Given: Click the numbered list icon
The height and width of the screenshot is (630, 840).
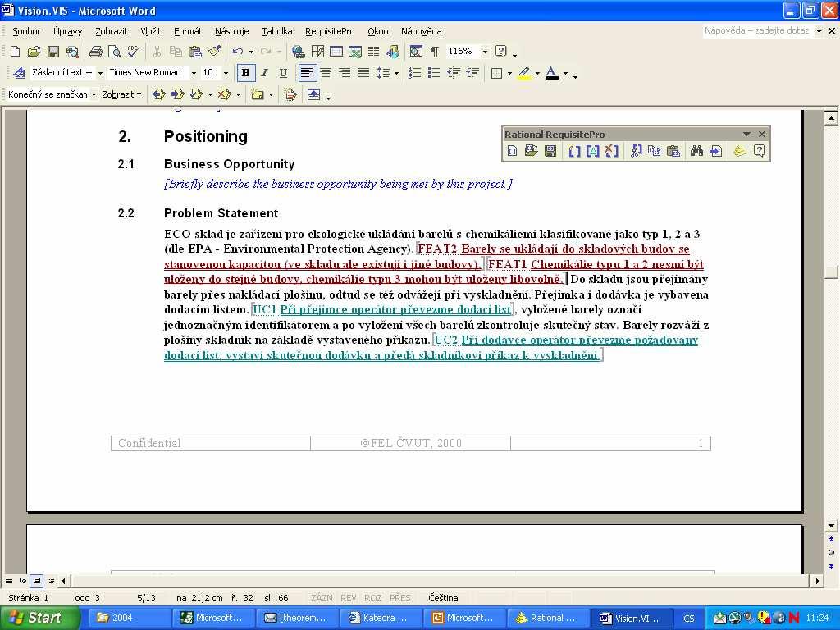Looking at the screenshot, I should click(415, 73).
